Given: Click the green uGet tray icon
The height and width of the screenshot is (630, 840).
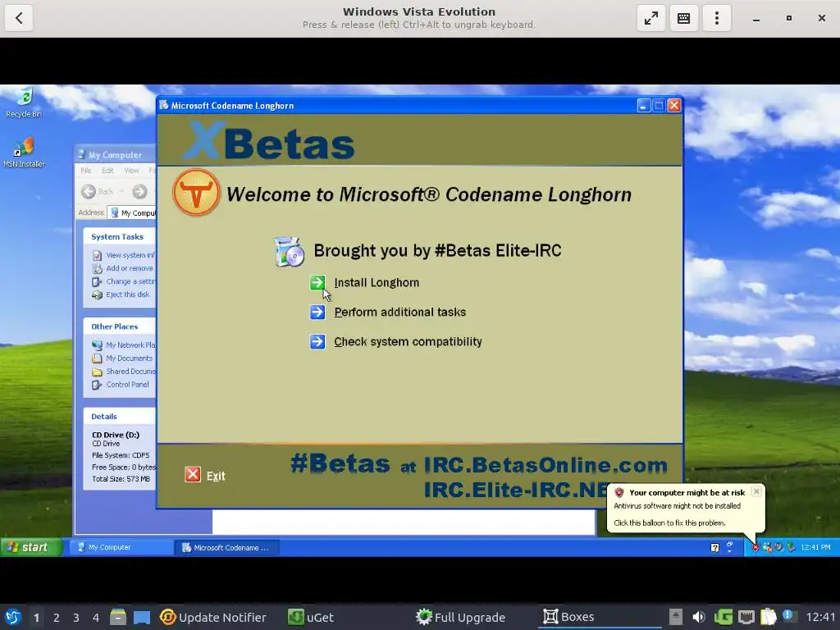Looking at the screenshot, I should (x=724, y=617).
